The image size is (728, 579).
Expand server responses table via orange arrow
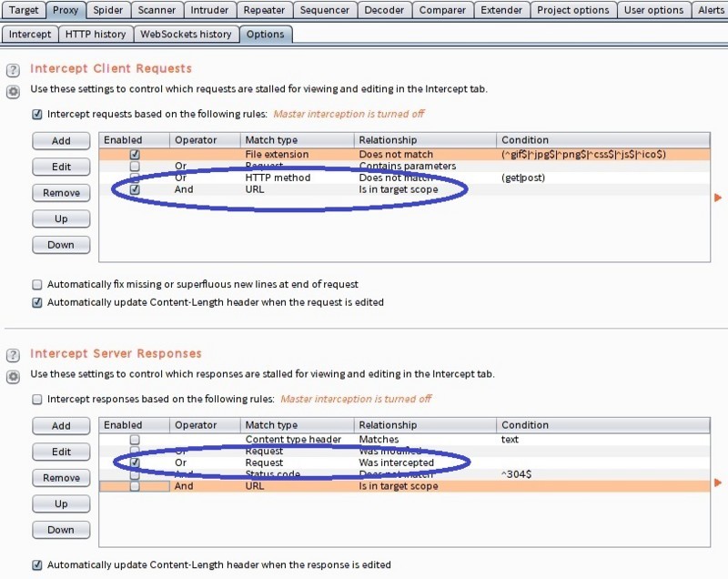click(718, 482)
